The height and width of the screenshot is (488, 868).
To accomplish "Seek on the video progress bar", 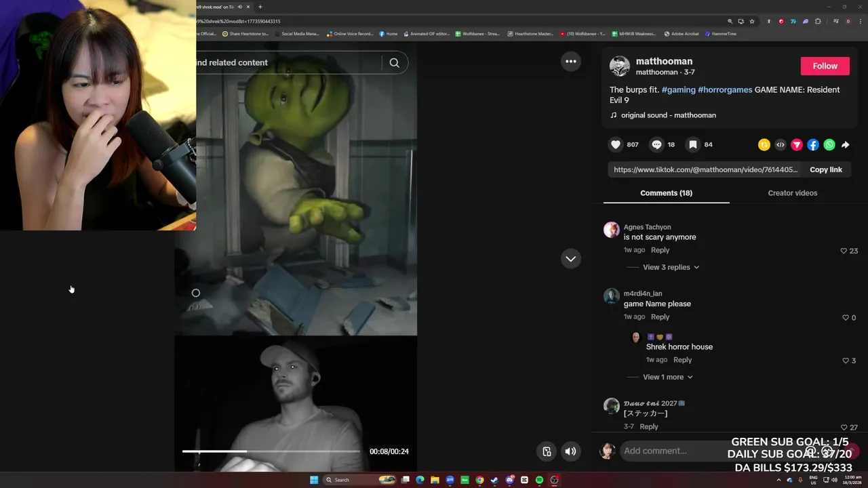I will [x=271, y=451].
